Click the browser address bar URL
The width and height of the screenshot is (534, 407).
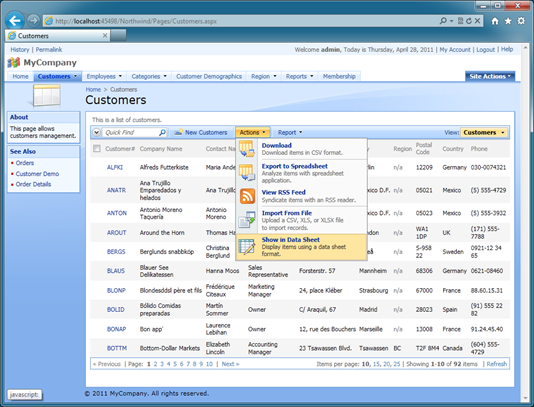pos(136,21)
